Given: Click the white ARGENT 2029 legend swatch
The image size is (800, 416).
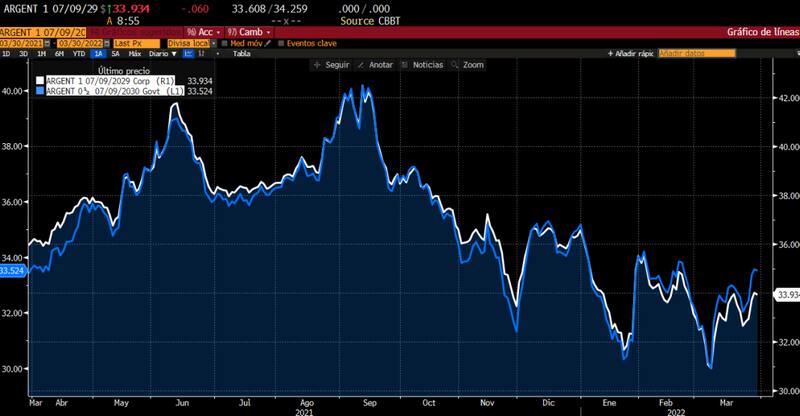Looking at the screenshot, I should (40, 80).
